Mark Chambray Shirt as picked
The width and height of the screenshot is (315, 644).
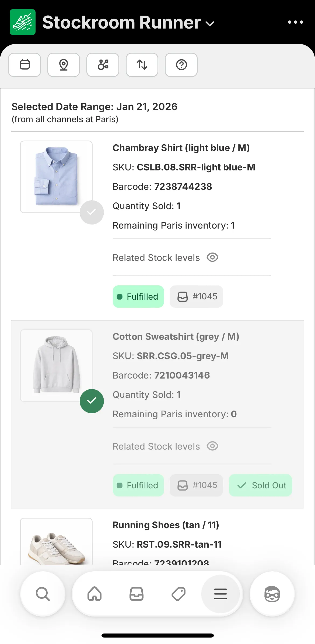coord(92,212)
